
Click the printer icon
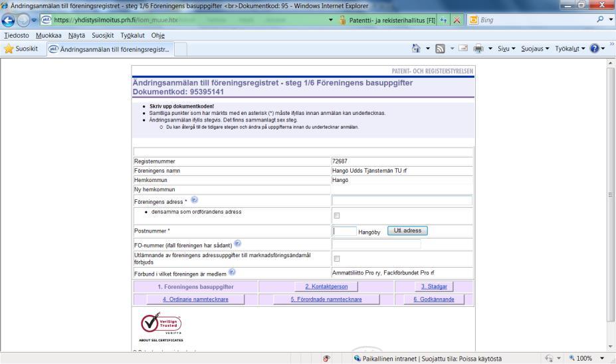(478, 48)
